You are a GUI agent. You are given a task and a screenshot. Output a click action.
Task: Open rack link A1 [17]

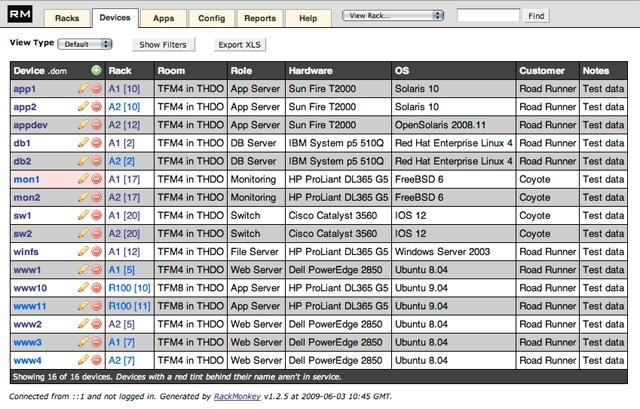coord(124,179)
